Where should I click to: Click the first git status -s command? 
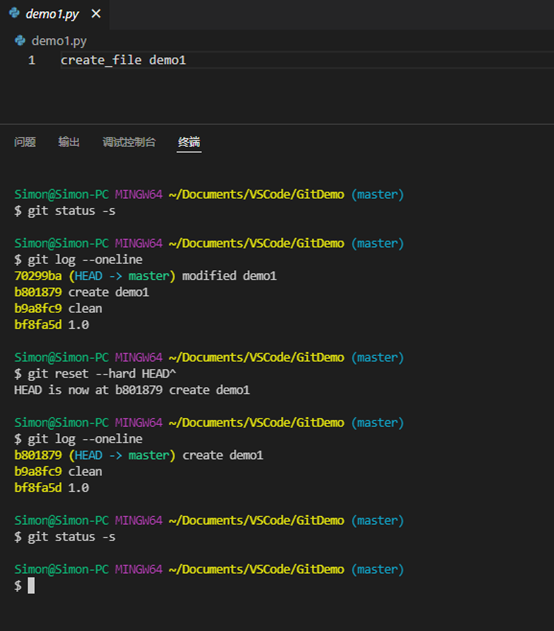pos(71,211)
